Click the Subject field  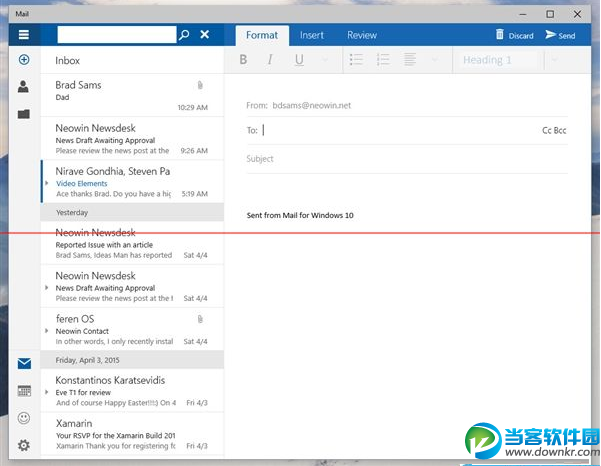click(x=407, y=159)
